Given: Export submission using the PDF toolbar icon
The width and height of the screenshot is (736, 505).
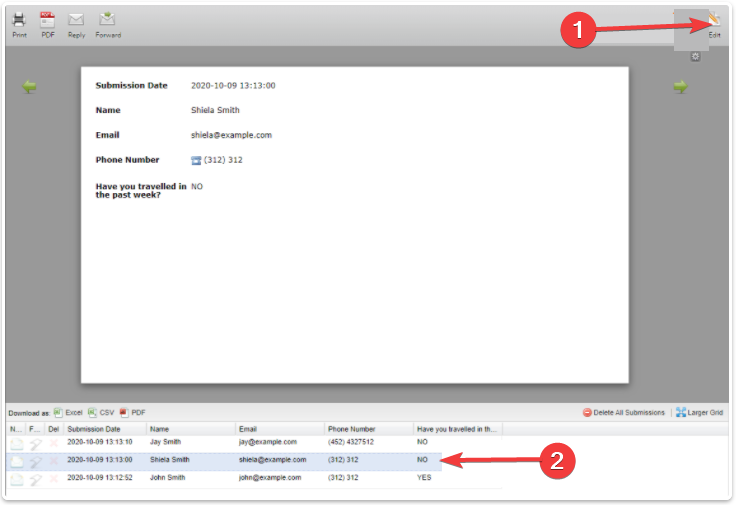Looking at the screenshot, I should [47, 24].
